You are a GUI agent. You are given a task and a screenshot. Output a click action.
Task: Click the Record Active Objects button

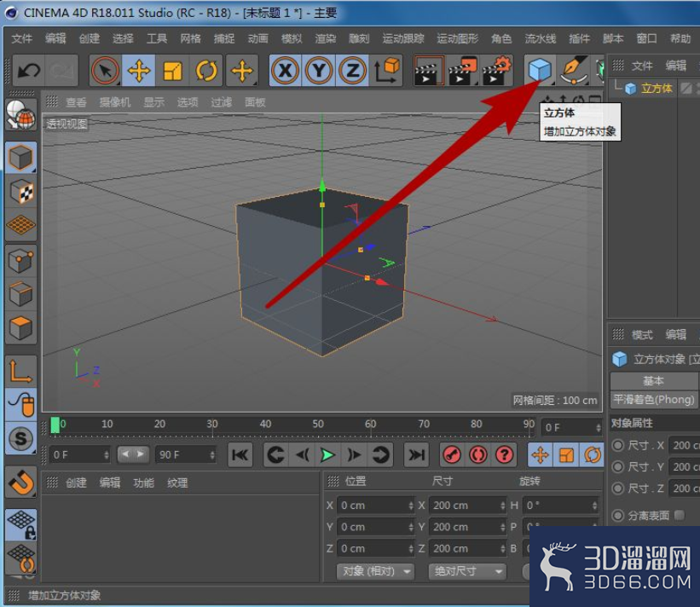[x=452, y=455]
